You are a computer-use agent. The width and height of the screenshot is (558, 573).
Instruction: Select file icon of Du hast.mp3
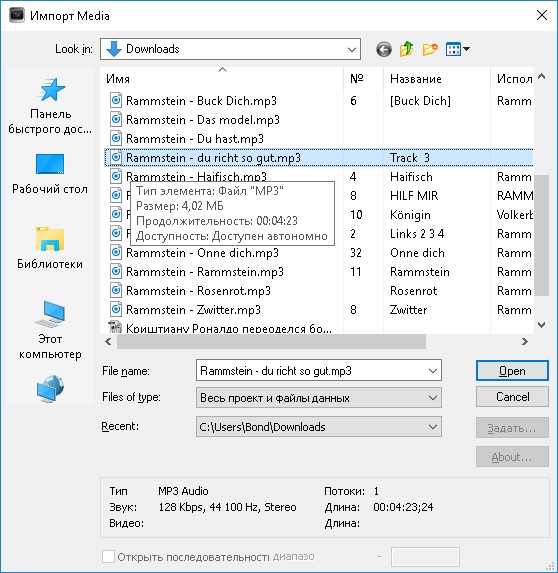pyautogui.click(x=116, y=138)
